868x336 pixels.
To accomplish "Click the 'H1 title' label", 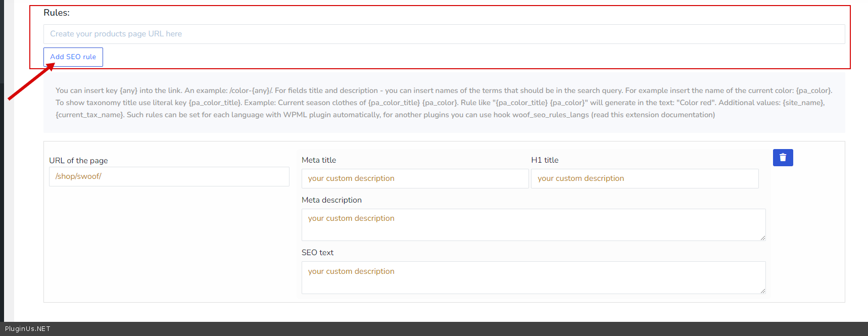I will coord(545,160).
